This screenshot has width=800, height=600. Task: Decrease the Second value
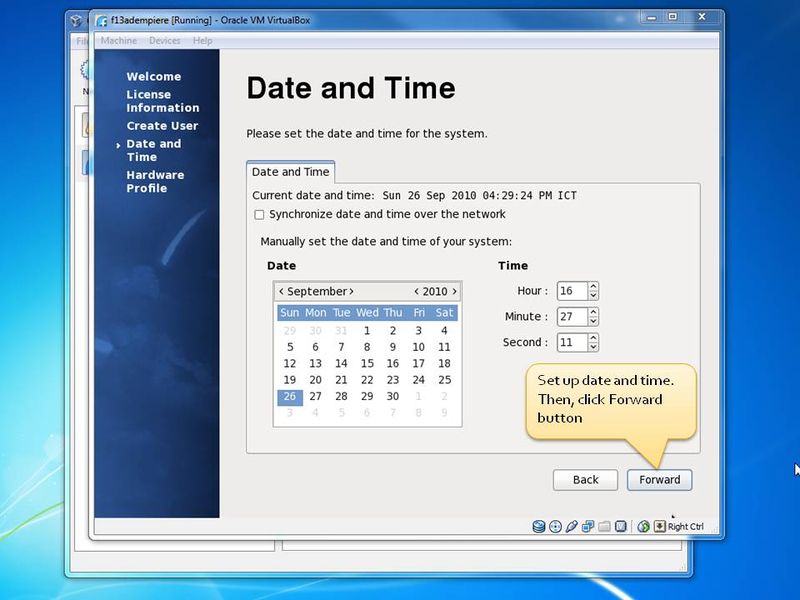pos(593,346)
